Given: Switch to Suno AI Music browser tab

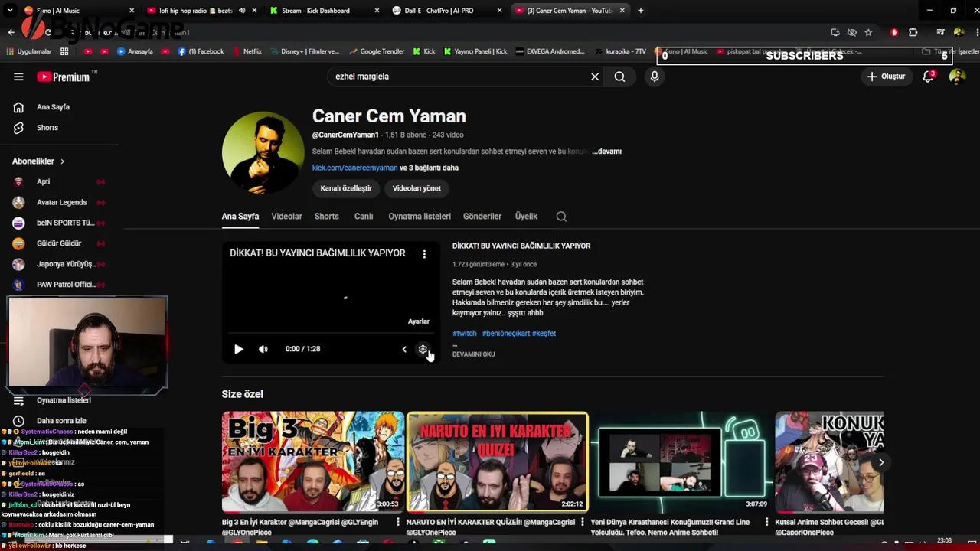Looking at the screenshot, I should point(77,11).
